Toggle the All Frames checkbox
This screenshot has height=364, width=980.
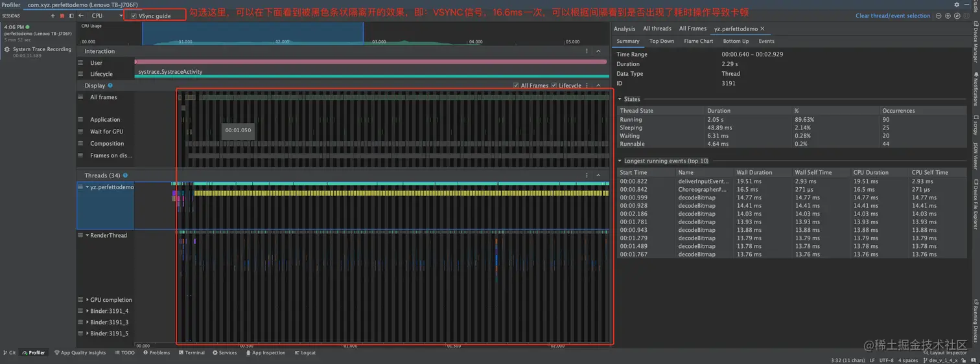tap(516, 85)
